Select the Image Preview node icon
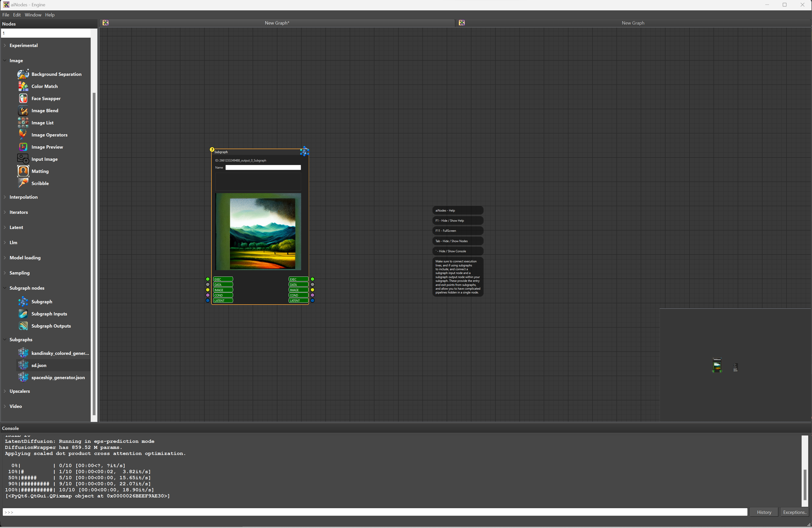This screenshot has width=812, height=528. (x=23, y=147)
